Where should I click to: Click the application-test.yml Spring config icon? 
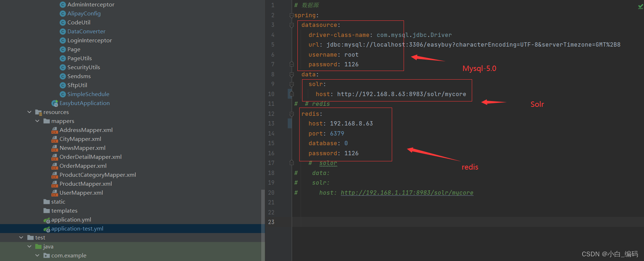[47, 229]
